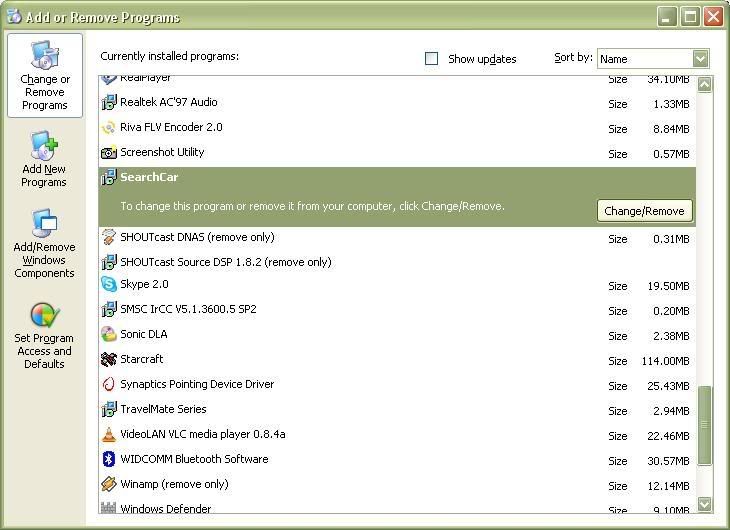Click the WIDCOMM Bluetooth icon
This screenshot has width=730, height=530.
[x=108, y=459]
